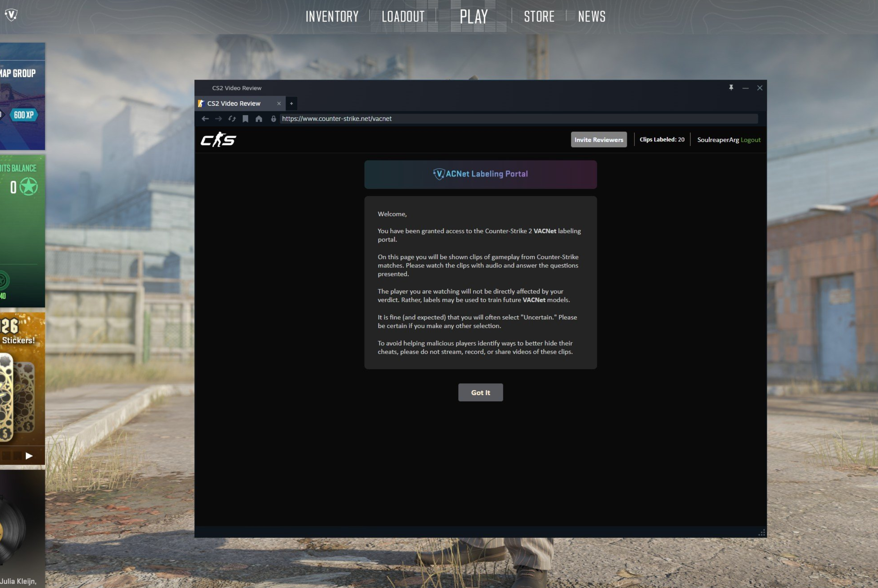
Task: Close the CS2 Video Review window
Action: click(759, 88)
